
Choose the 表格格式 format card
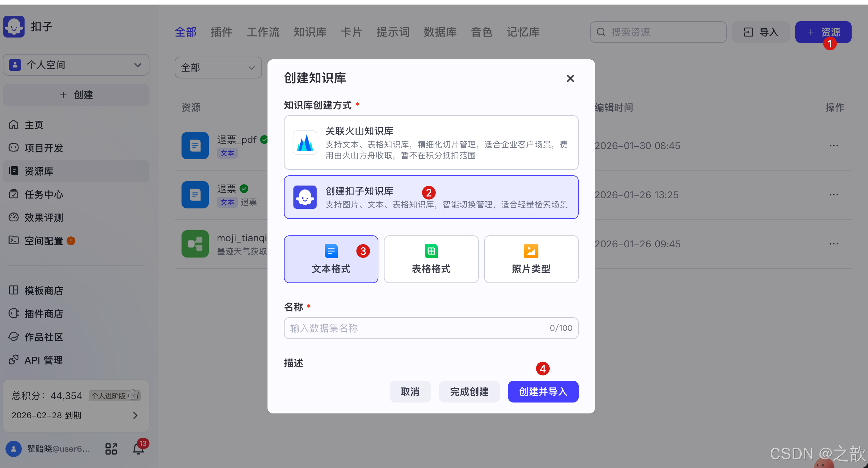click(x=431, y=259)
